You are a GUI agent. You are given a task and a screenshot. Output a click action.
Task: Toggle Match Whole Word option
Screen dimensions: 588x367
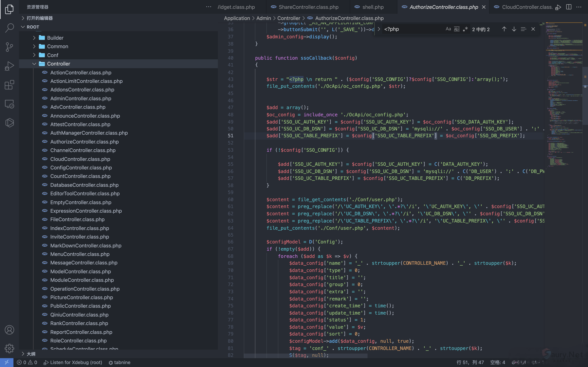457,29
